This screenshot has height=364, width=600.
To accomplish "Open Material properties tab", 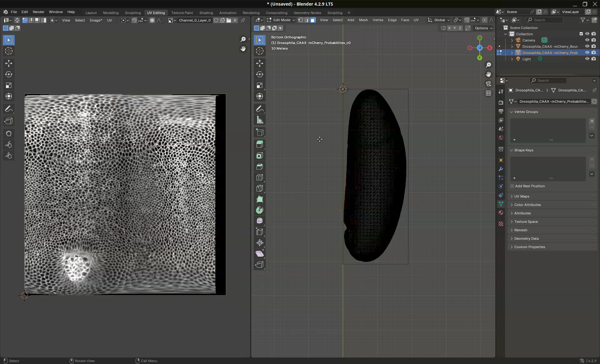I will (x=501, y=213).
